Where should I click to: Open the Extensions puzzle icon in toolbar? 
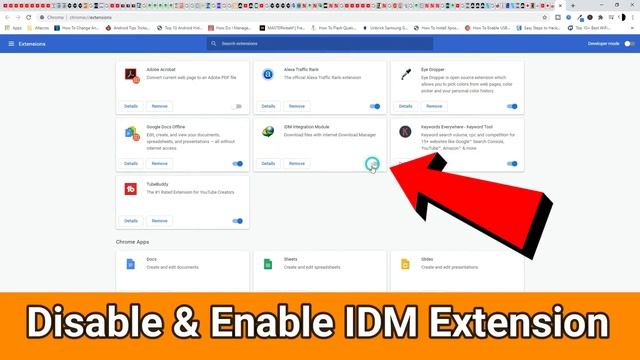(x=600, y=18)
